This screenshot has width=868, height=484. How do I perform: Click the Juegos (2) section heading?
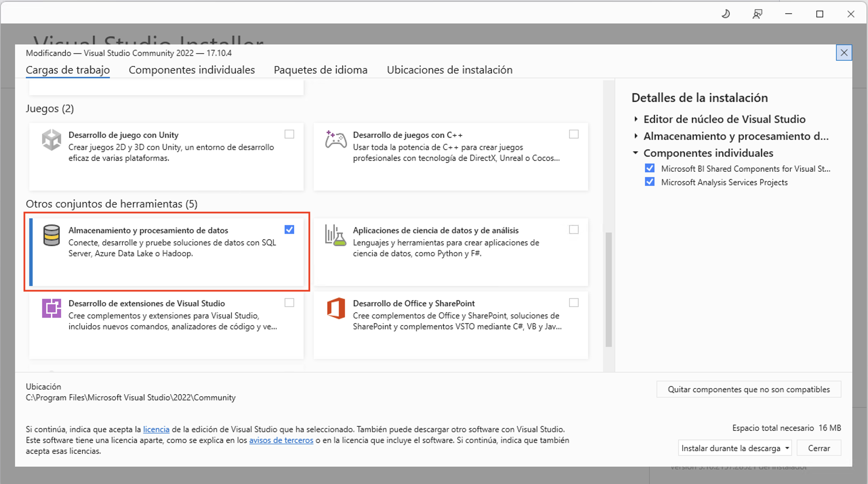(50, 108)
